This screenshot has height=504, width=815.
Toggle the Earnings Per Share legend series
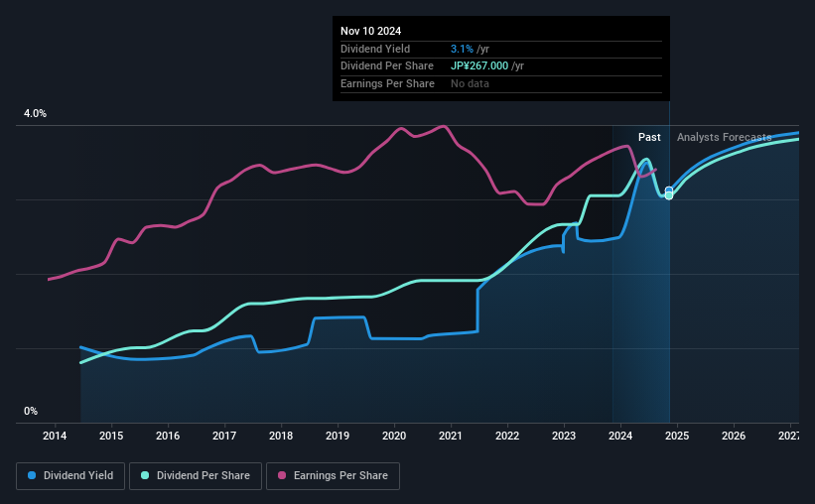[333, 475]
